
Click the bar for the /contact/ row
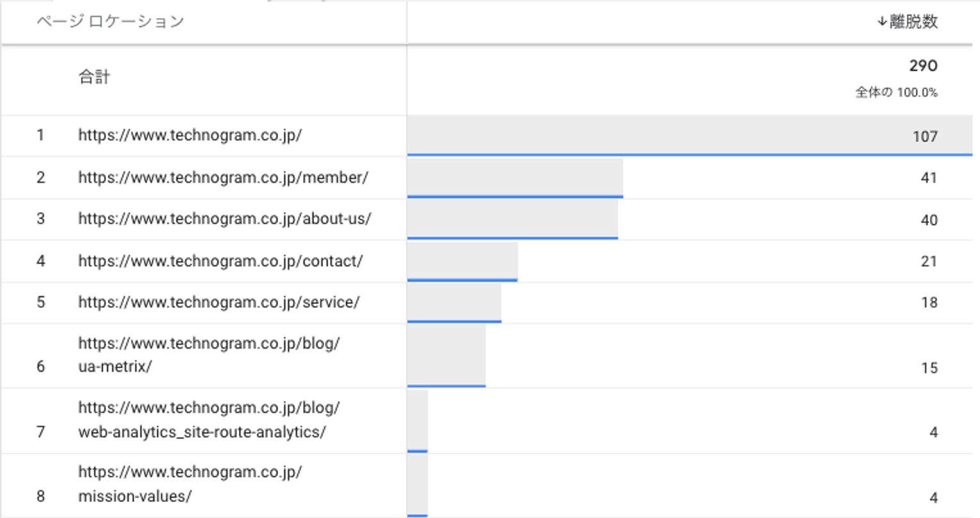(x=462, y=262)
